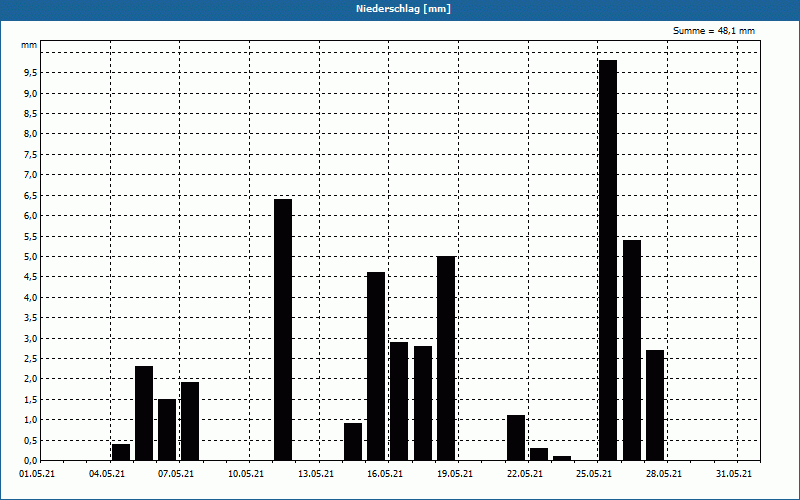The width and height of the screenshot is (800, 500).
Task: Click the "9,0" y-axis label
Action: point(31,93)
